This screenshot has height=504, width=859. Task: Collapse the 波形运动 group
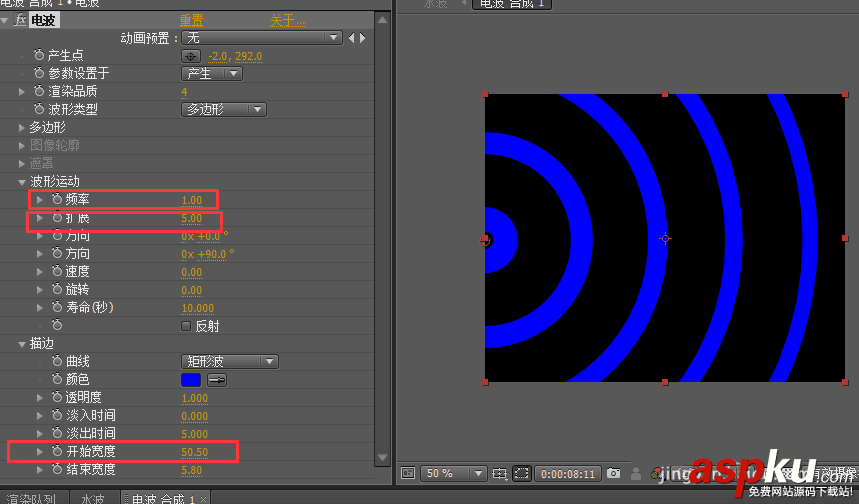22,182
